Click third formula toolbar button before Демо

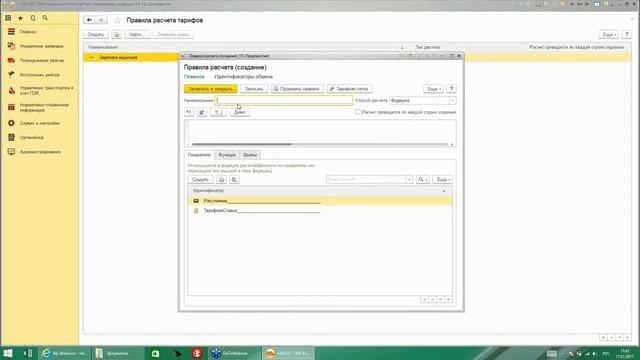click(x=218, y=112)
